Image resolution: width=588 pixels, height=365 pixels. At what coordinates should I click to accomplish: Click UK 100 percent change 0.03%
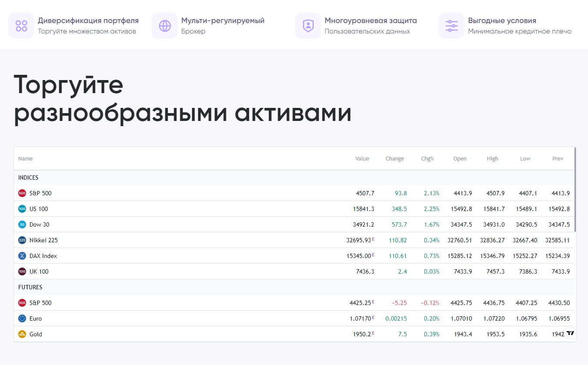coord(432,271)
